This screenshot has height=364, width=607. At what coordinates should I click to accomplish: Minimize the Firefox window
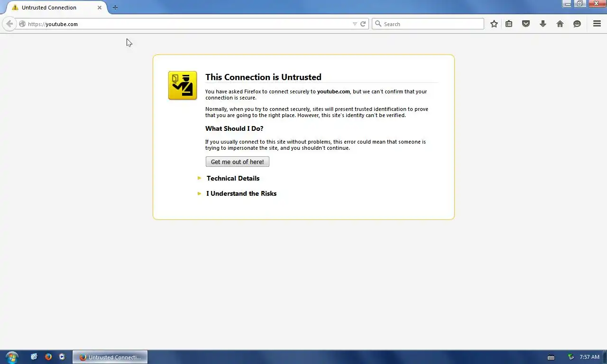pos(568,4)
